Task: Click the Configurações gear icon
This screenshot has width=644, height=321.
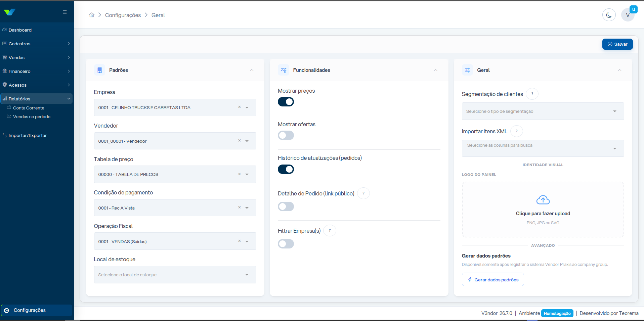Action: (6, 311)
